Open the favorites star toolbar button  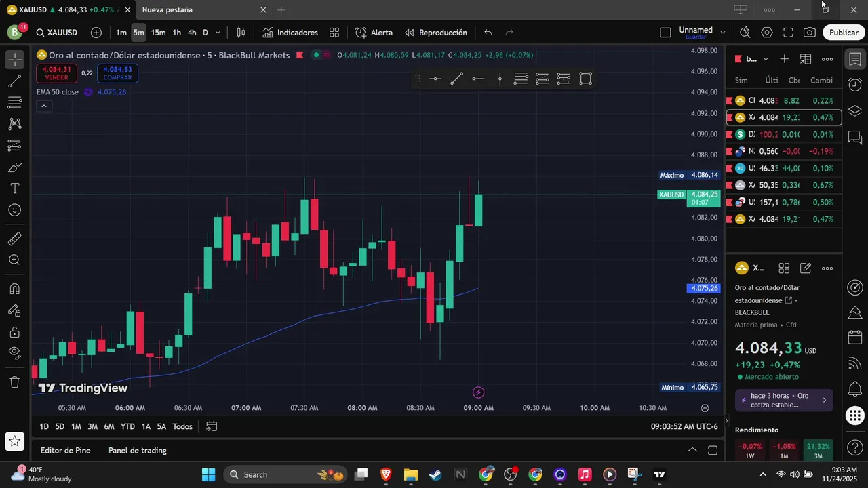point(14,441)
